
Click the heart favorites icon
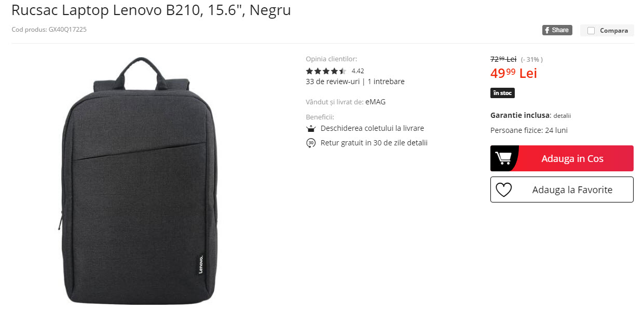pyautogui.click(x=503, y=190)
